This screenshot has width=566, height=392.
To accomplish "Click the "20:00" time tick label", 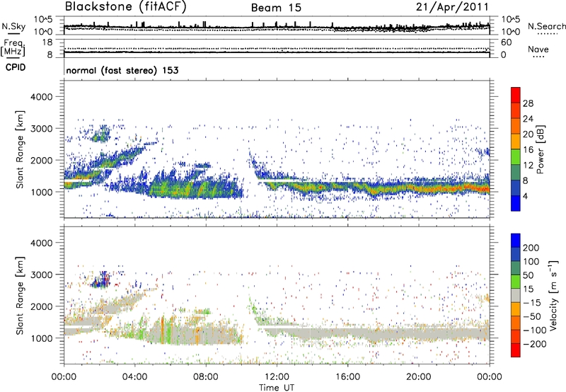I will coord(419,377).
